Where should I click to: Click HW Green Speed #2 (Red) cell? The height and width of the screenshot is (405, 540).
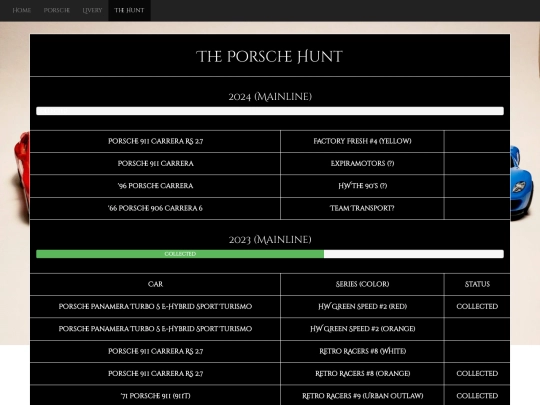pos(362,307)
